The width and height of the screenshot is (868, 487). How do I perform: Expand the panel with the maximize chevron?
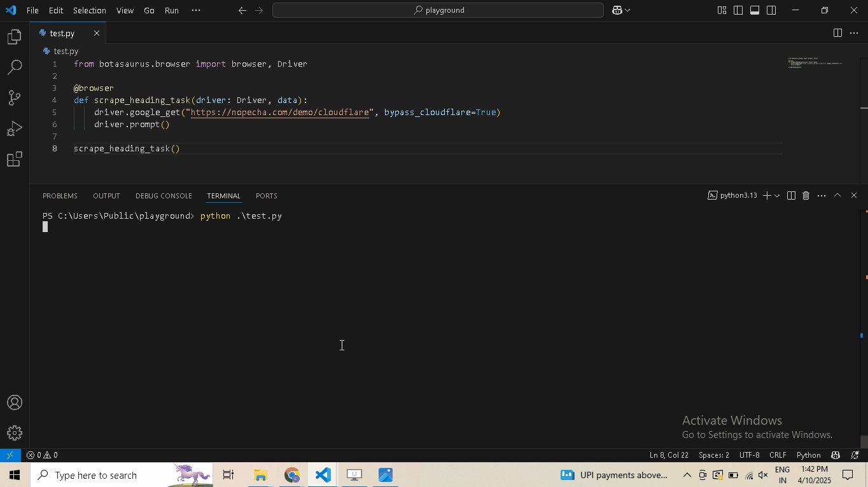(837, 195)
